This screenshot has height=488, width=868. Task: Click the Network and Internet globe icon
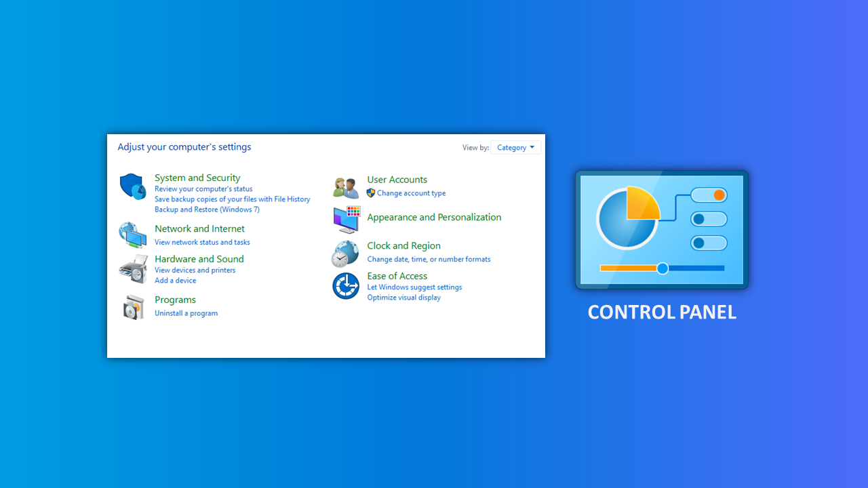click(x=133, y=235)
